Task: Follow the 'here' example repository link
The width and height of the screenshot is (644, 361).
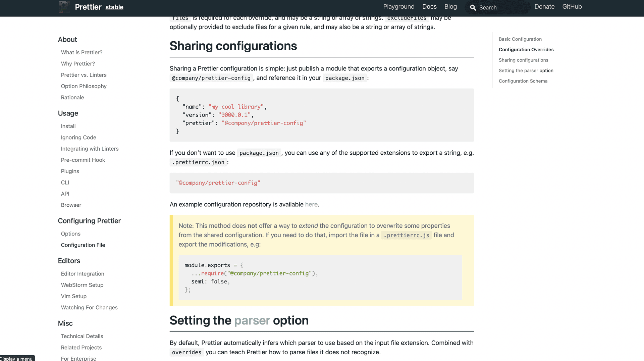Action: click(x=311, y=204)
